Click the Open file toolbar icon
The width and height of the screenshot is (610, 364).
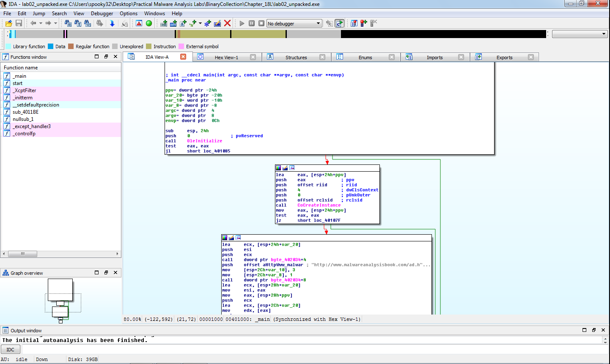click(x=8, y=23)
